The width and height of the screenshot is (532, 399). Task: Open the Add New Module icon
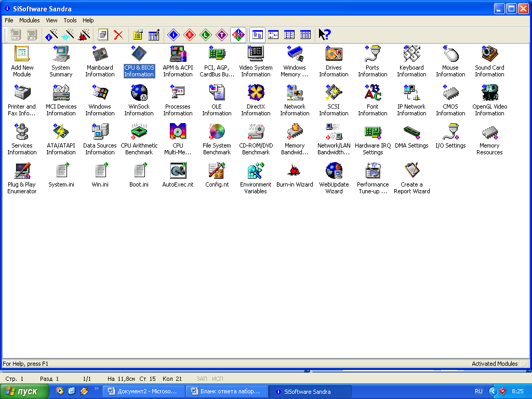click(22, 61)
